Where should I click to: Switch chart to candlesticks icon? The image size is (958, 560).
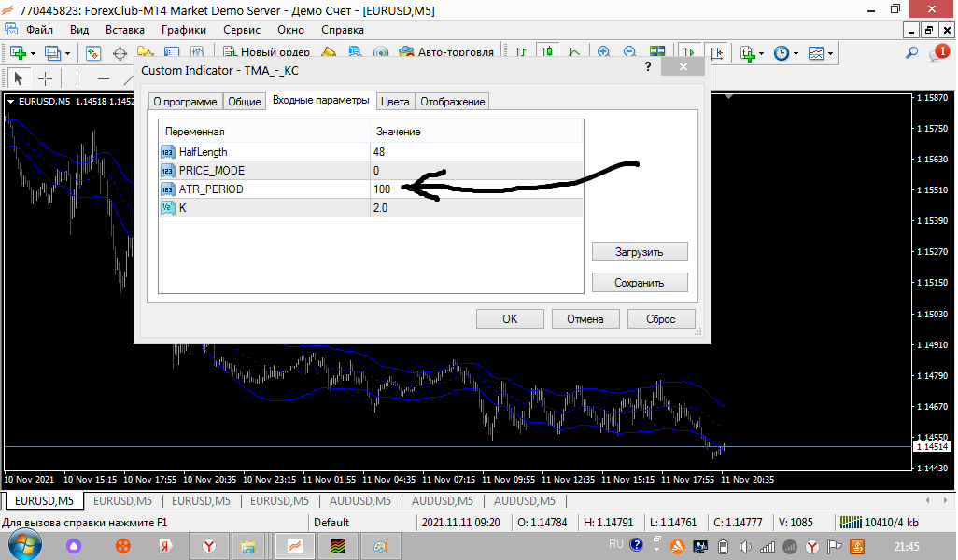click(x=547, y=53)
